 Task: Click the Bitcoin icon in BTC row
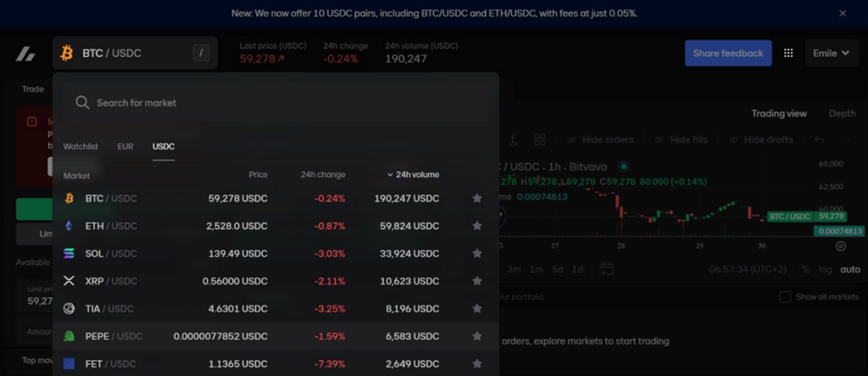[70, 198]
